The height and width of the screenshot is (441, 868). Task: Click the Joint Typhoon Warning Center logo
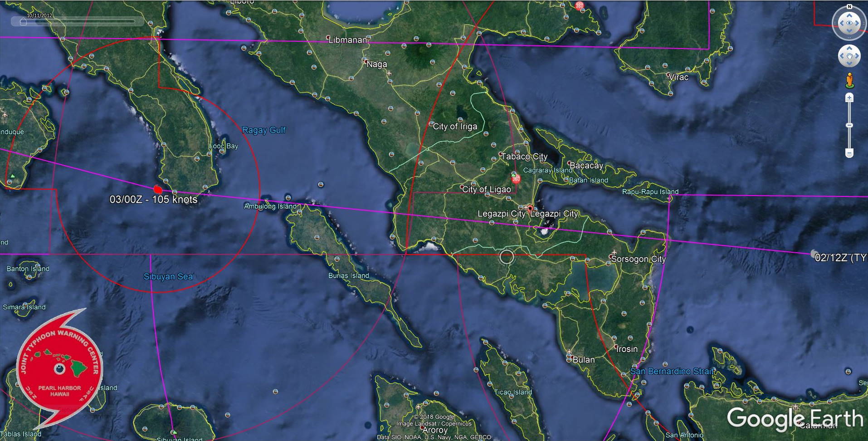coord(59,368)
